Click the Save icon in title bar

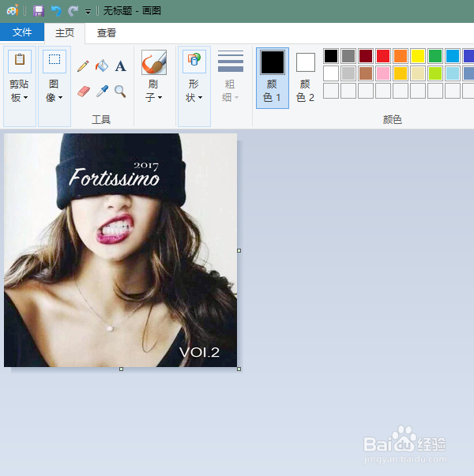[39, 11]
